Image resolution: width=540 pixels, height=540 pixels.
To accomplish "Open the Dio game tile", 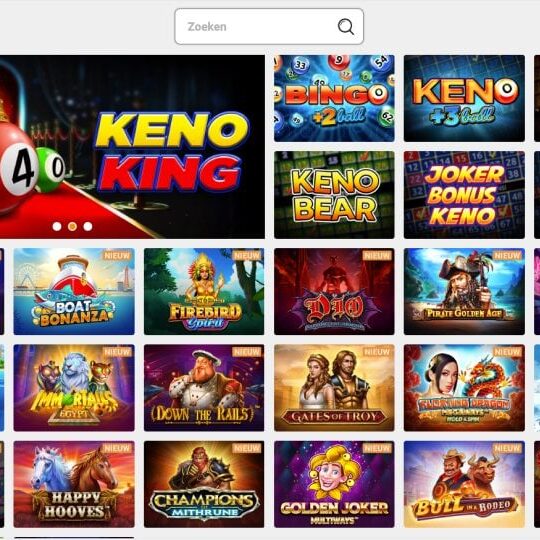I will (x=334, y=291).
